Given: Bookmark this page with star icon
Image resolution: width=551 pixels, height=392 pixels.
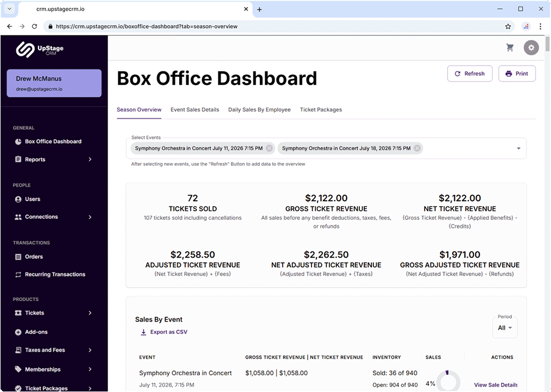Looking at the screenshot, I should coord(508,26).
